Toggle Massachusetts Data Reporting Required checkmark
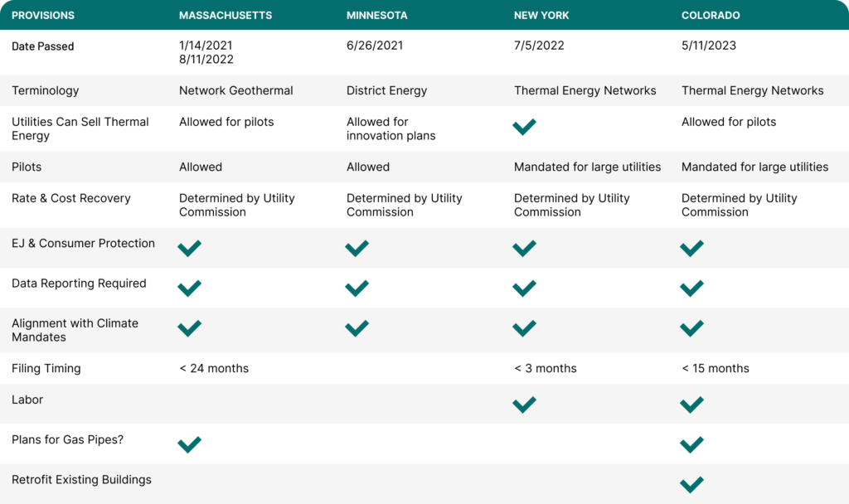This screenshot has height=504, width=849. tap(189, 288)
